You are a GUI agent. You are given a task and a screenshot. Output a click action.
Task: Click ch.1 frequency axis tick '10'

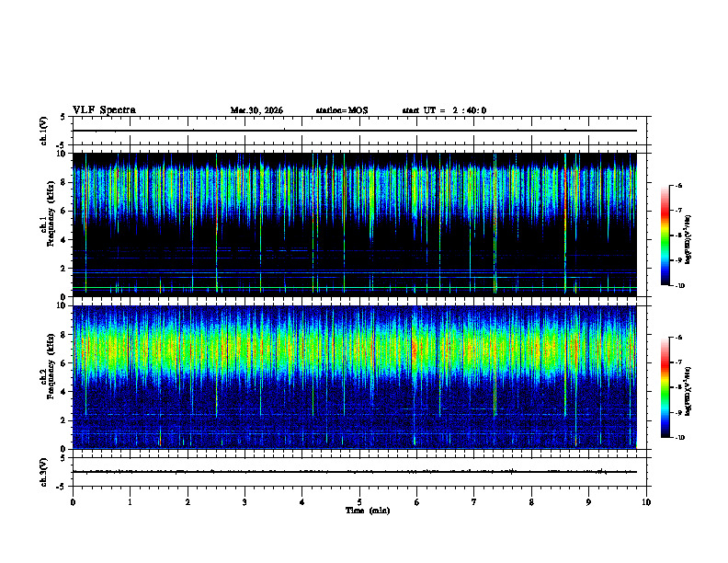pos(62,154)
